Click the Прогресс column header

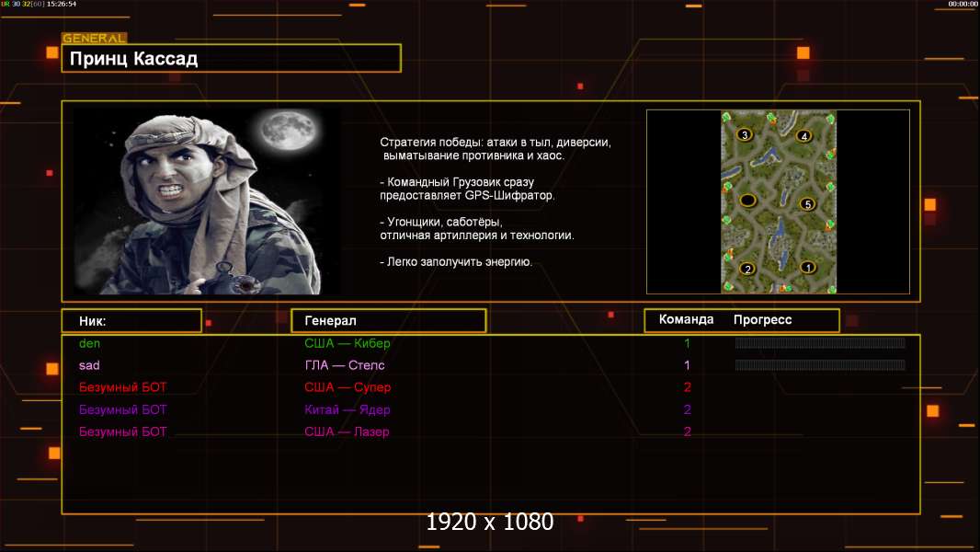763,320
